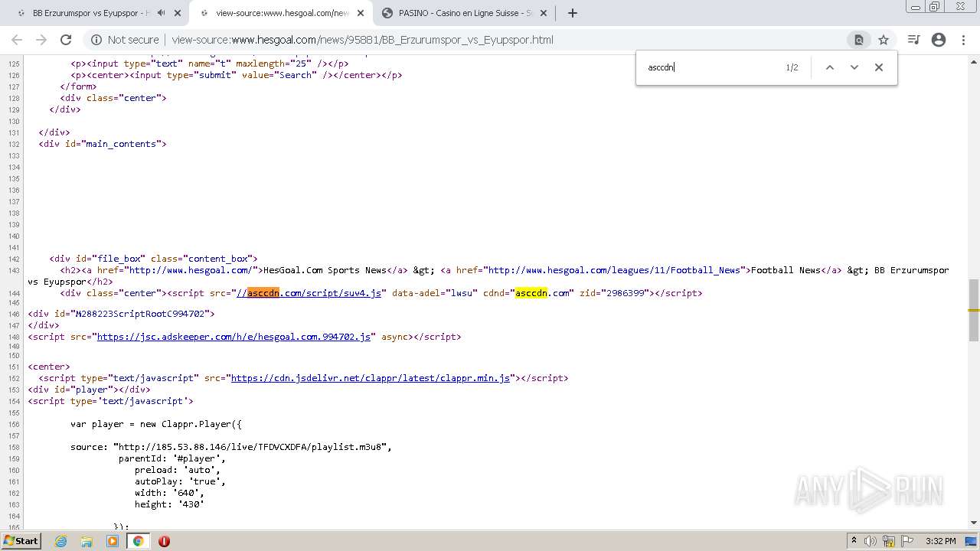Show hidden system tray icons
This screenshot has height=551, width=980.
[854, 541]
